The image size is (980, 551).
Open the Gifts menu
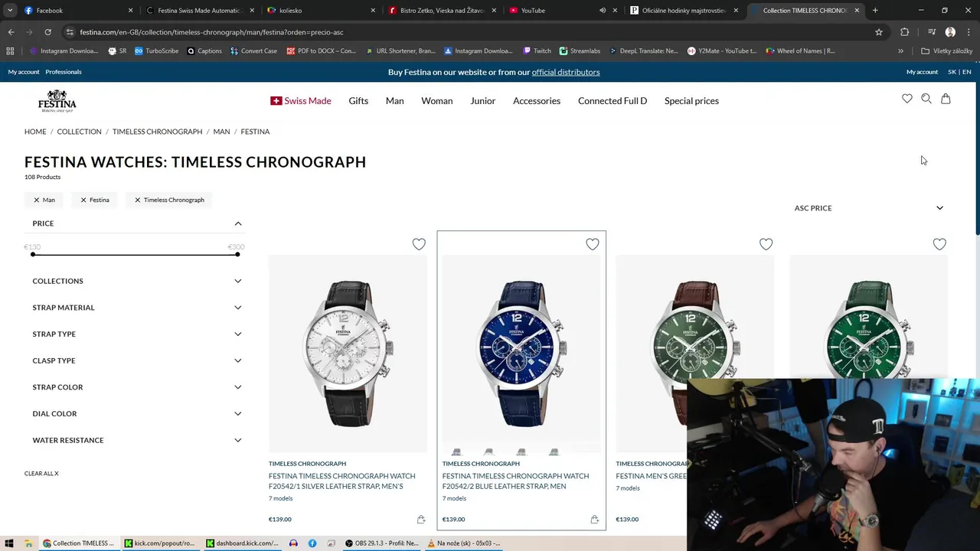[x=358, y=101]
